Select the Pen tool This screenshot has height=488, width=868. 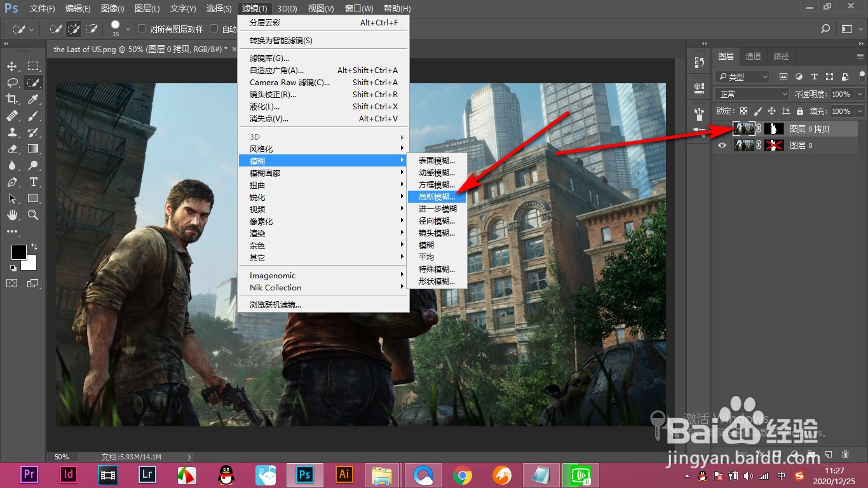point(12,182)
